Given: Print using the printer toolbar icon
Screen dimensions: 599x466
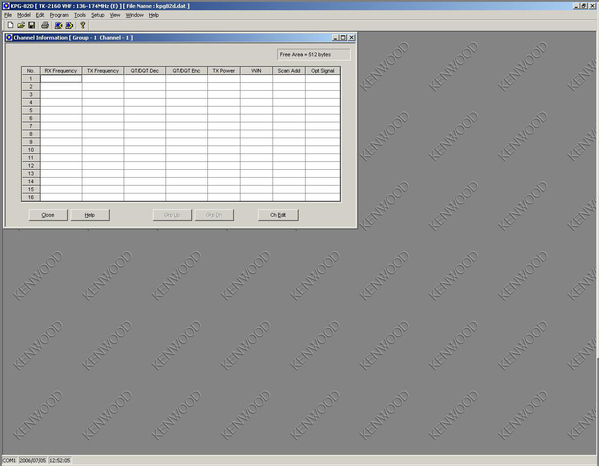Looking at the screenshot, I should 45,25.
